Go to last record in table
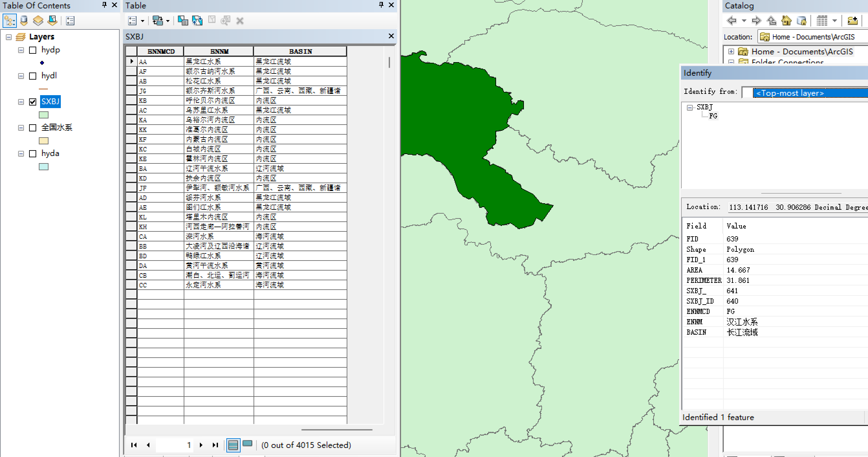 215,445
